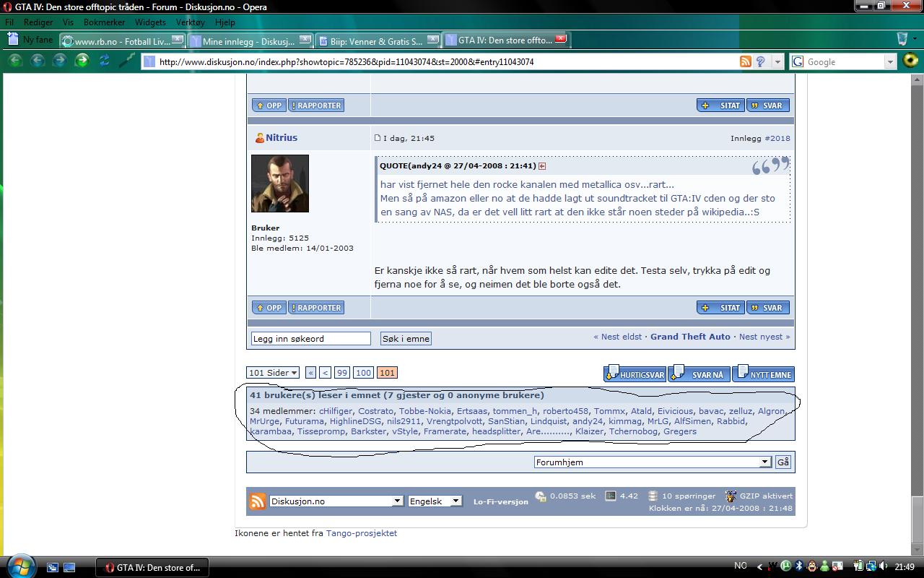Close the GTA IV tab
Image resolution: width=924 pixels, height=578 pixels.
[x=561, y=38]
